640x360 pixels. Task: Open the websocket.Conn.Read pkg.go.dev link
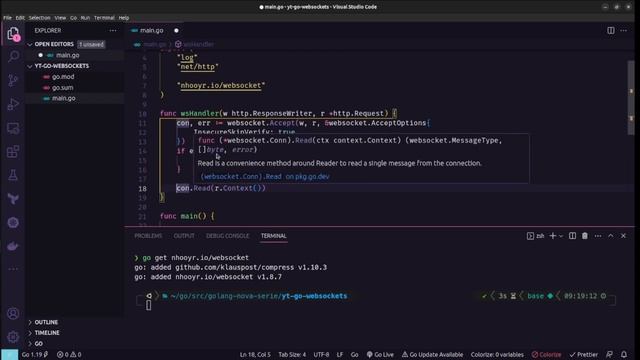(x=265, y=177)
